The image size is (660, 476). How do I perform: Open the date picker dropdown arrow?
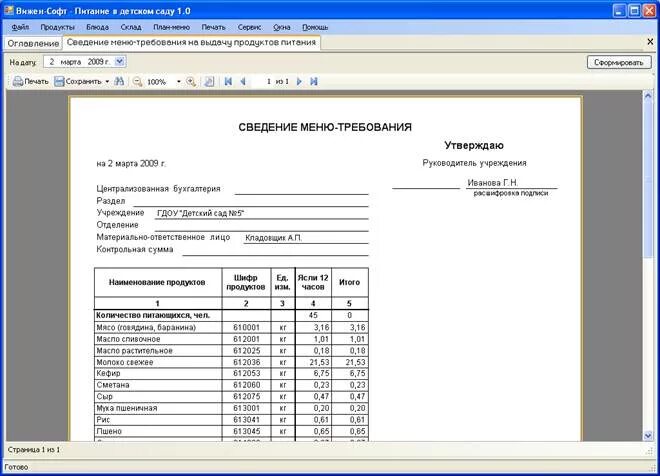click(x=120, y=61)
